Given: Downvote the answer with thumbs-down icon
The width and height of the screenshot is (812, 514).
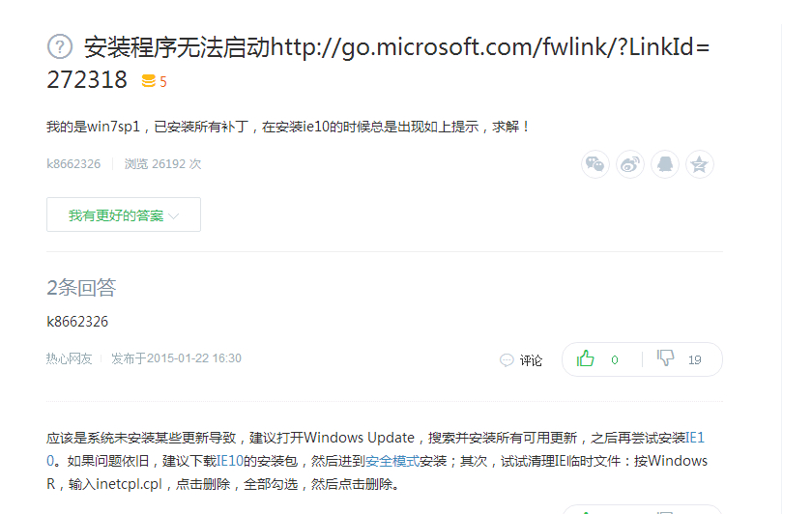Looking at the screenshot, I should click(665, 359).
